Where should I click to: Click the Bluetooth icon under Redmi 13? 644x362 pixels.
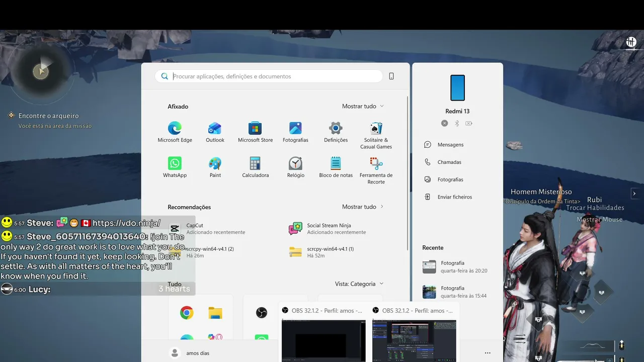click(x=457, y=123)
